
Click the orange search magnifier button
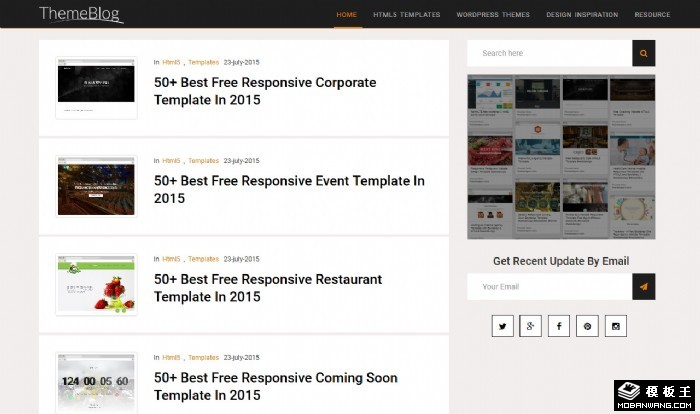pos(643,53)
